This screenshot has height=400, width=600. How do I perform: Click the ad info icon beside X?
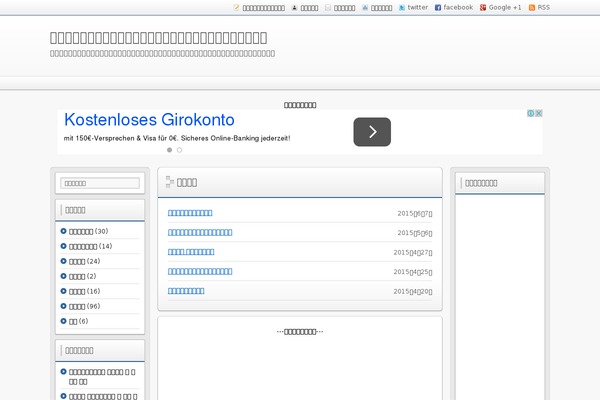[x=531, y=113]
